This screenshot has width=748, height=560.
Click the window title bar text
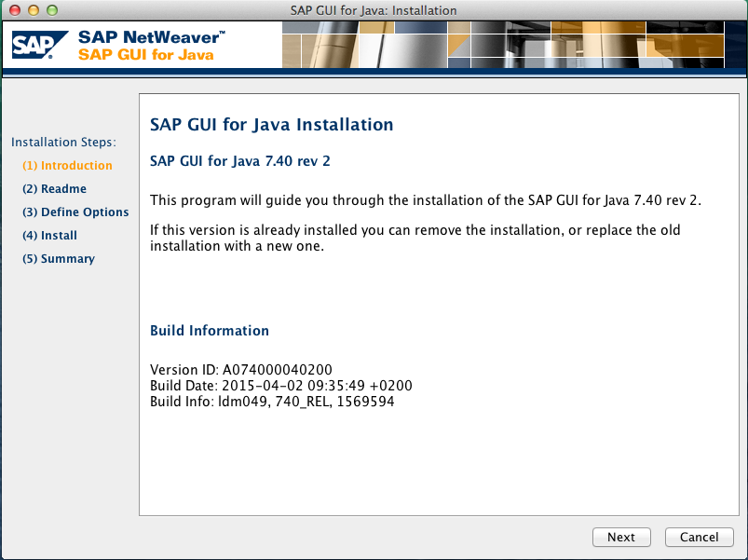click(x=374, y=10)
